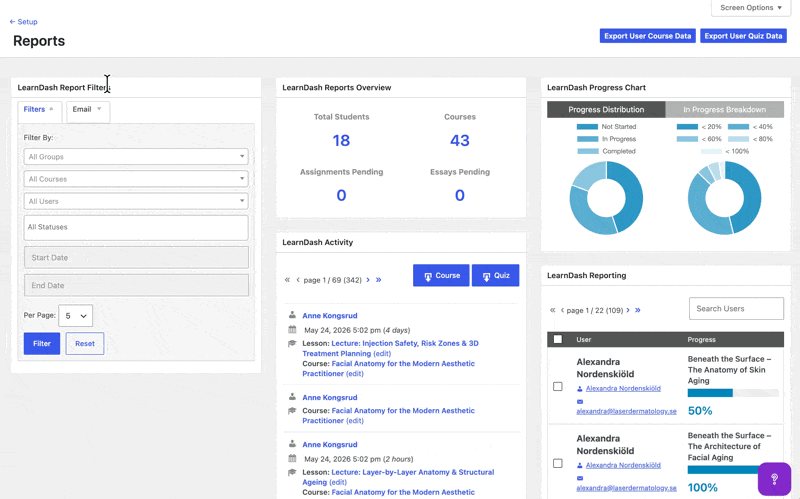Toggle select-all checkbox in Reporting table header
This screenshot has height=499, width=800.
558,339
